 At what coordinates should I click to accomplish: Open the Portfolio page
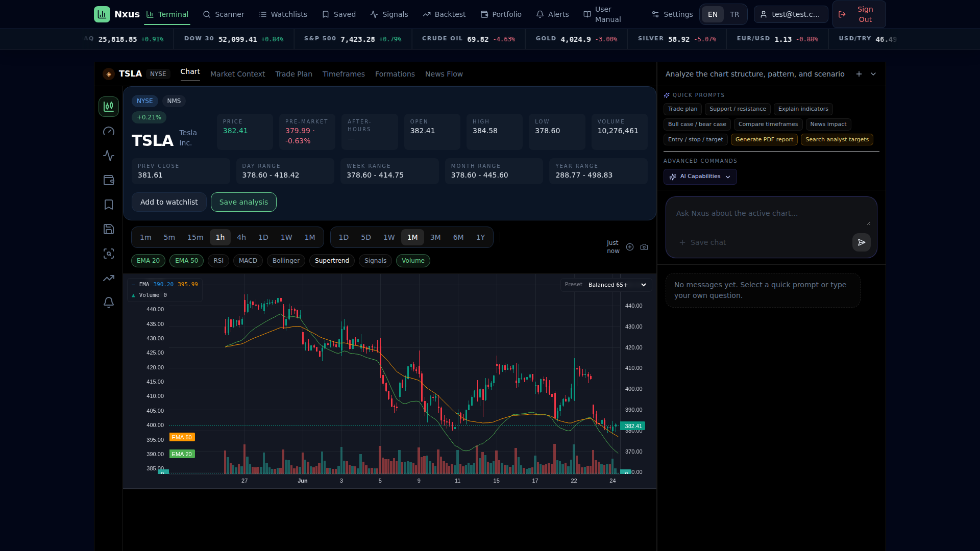[501, 14]
